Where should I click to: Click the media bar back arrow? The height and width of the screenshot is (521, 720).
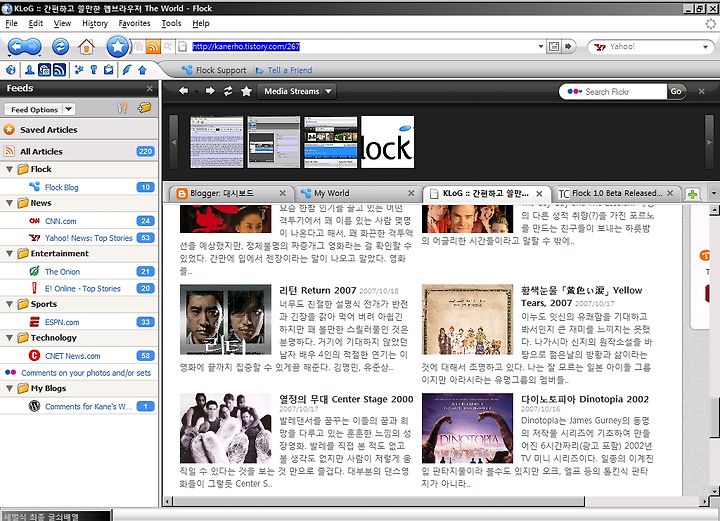coord(183,91)
